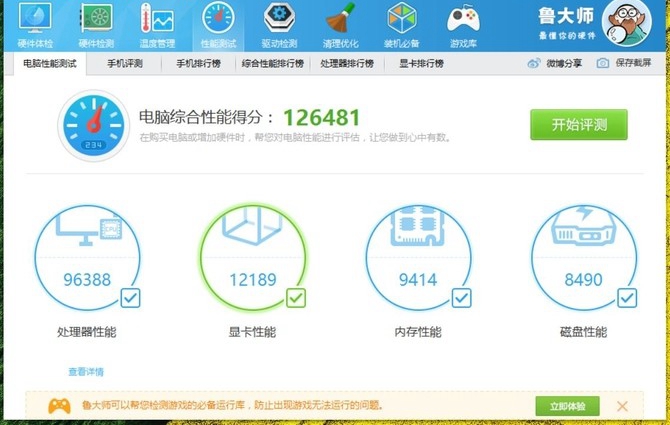Open 硬件检测 hardware detection icon

pyautogui.click(x=96, y=25)
